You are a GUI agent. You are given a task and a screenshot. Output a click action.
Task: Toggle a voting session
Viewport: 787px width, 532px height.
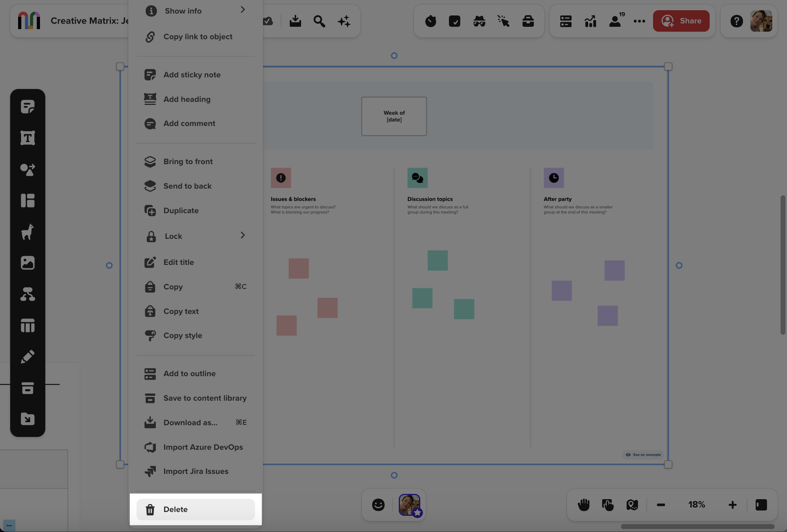[x=455, y=21]
